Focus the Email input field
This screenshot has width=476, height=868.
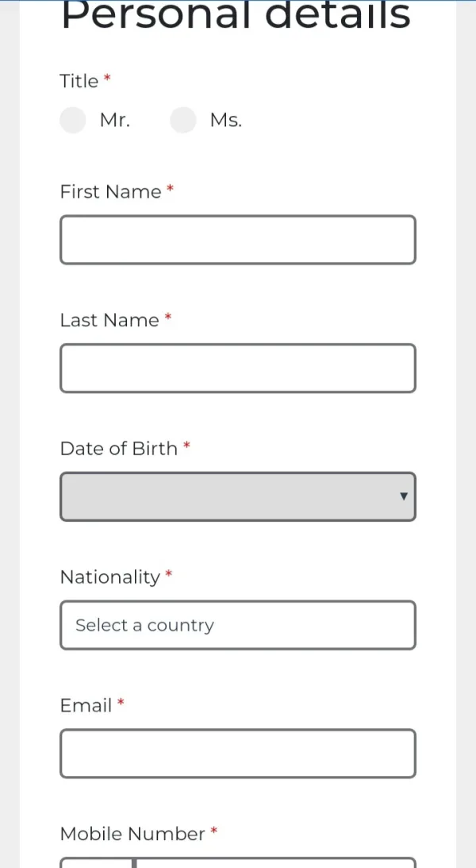pyautogui.click(x=238, y=754)
